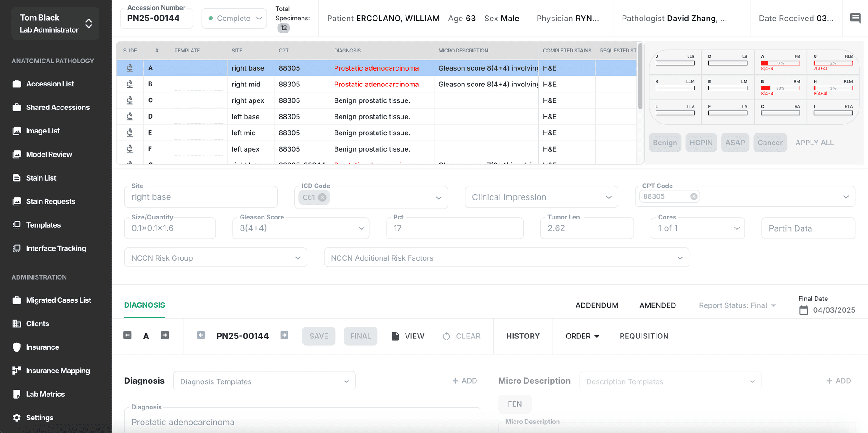868x433 pixels.
Task: Click the VIEW document button
Action: (x=408, y=336)
